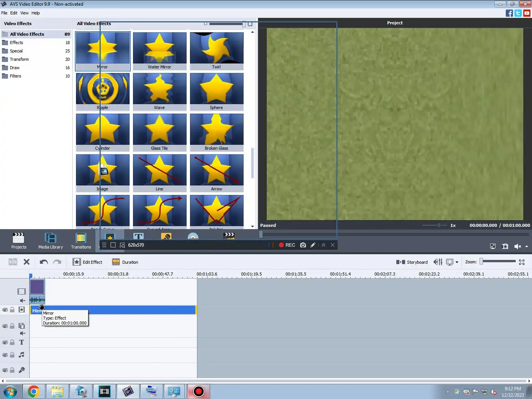Select the All Video Effects category

tap(36, 34)
